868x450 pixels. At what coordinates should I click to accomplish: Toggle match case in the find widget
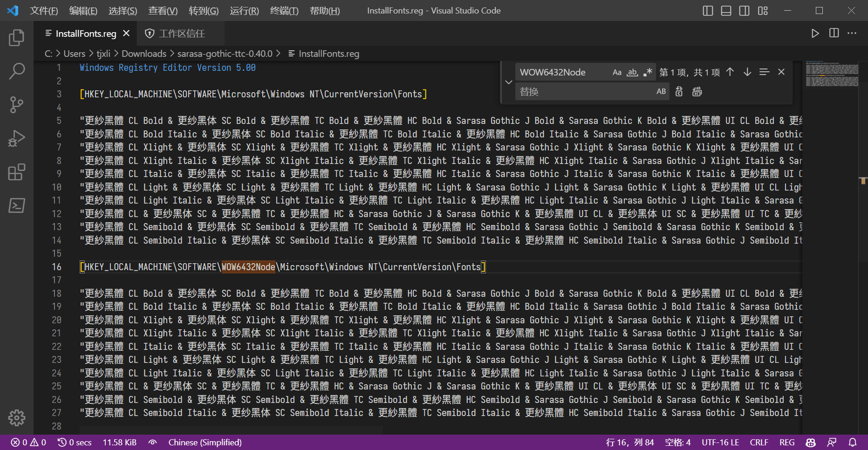617,72
